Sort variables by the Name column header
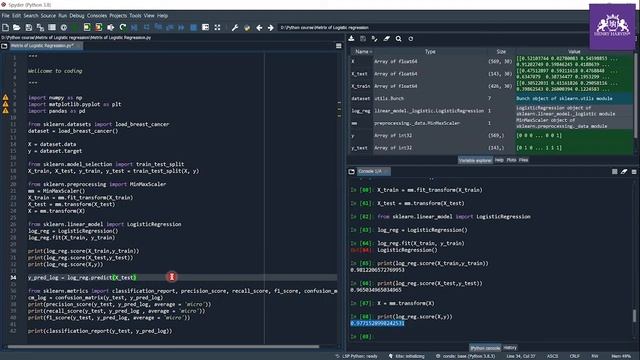Screen dimensions: 640x360 (x=362, y=52)
